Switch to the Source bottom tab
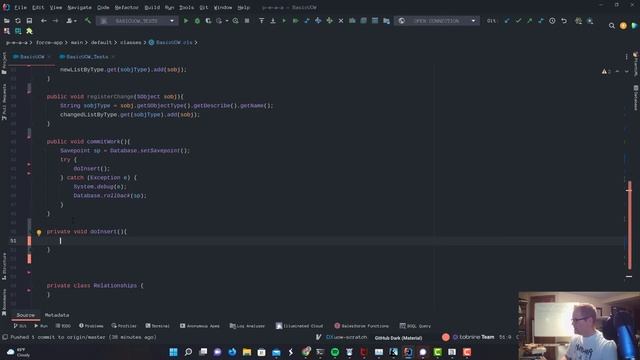The image size is (640, 360). 25,315
